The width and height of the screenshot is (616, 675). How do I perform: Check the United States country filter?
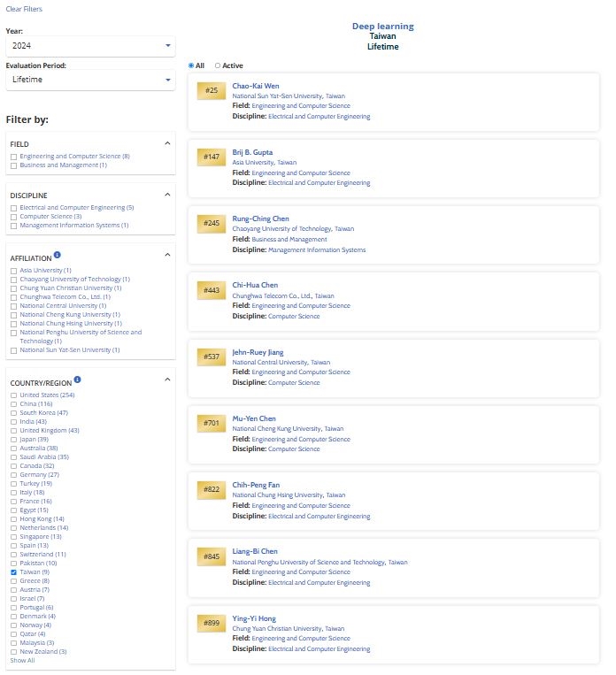pos(13,395)
